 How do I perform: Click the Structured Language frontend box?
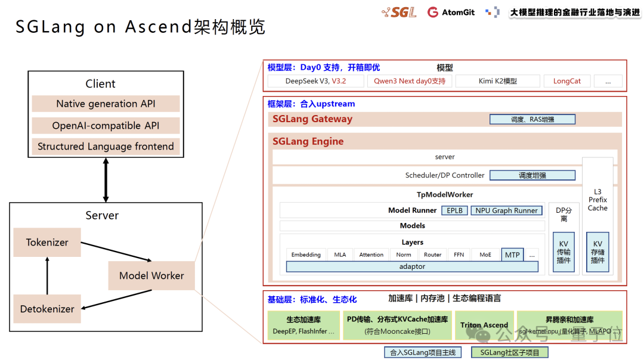pyautogui.click(x=106, y=146)
